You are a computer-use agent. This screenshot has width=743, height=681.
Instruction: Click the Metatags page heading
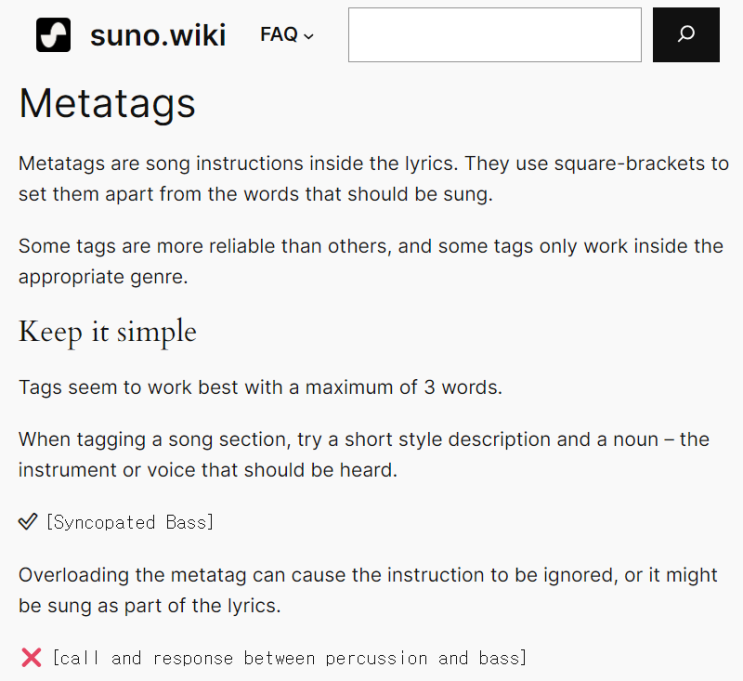[107, 104]
